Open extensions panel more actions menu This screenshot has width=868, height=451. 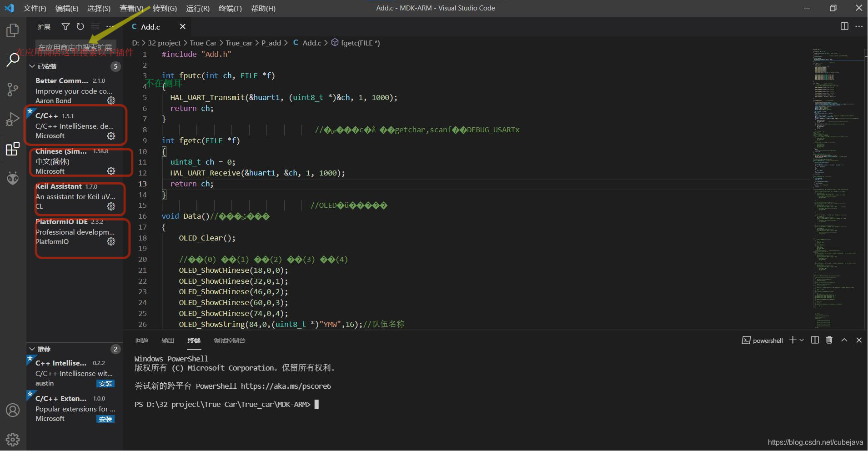click(x=110, y=26)
